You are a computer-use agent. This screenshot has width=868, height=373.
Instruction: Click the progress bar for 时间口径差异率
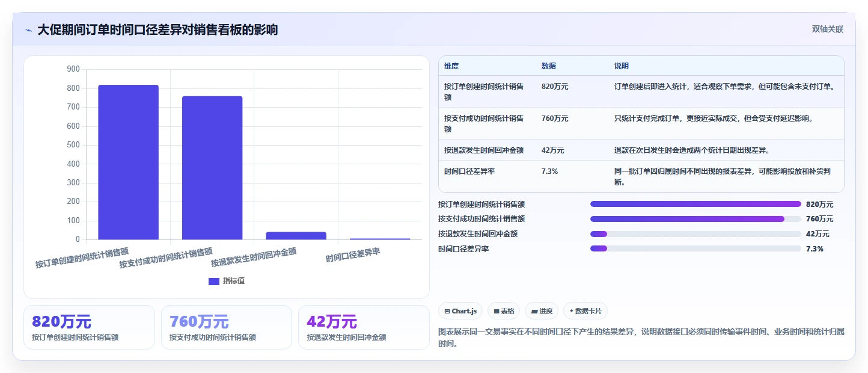[695, 248]
